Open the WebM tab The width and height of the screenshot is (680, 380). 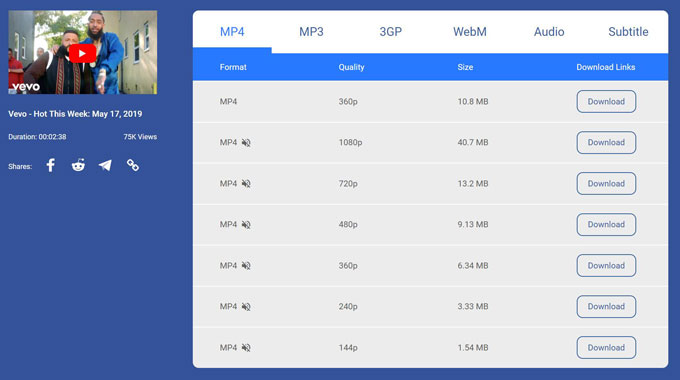pos(470,32)
